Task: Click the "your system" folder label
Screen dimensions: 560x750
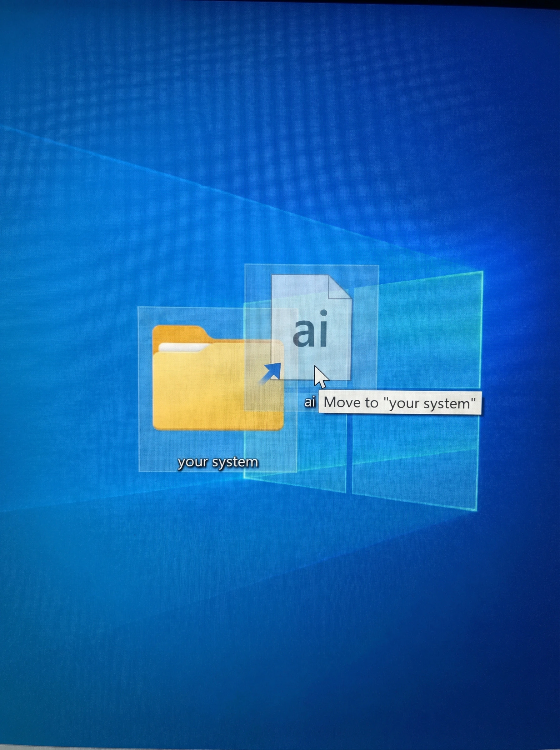Action: 218,462
